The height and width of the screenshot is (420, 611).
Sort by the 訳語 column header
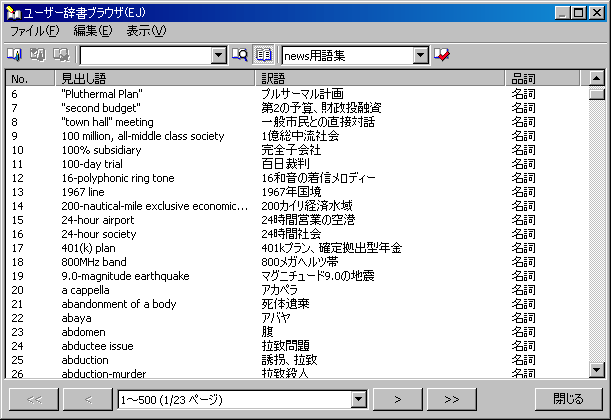point(380,78)
